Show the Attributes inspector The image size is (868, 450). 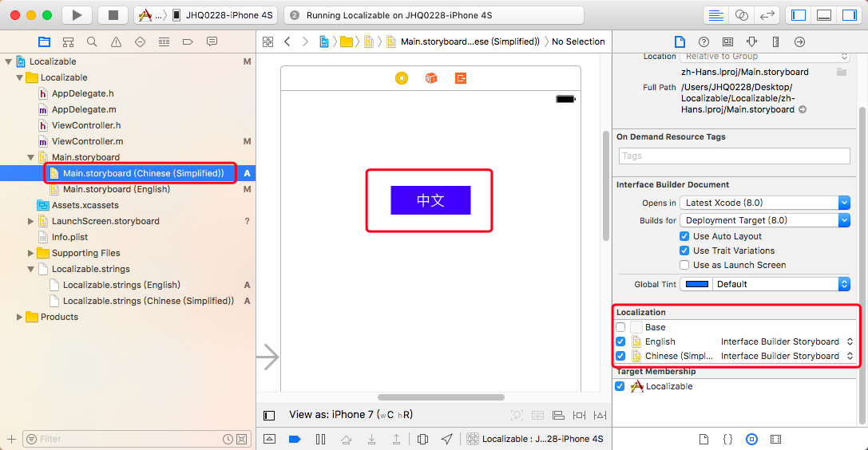pyautogui.click(x=751, y=41)
